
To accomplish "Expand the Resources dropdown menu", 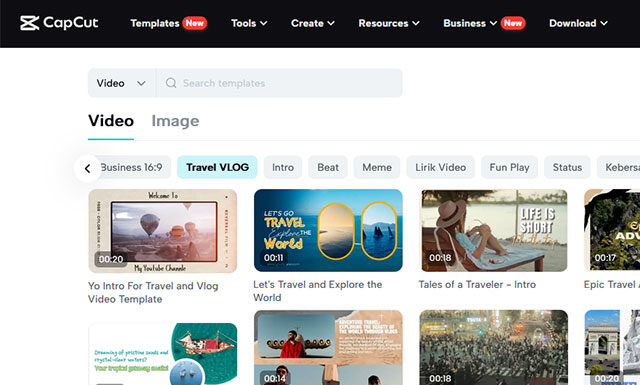I will [389, 23].
